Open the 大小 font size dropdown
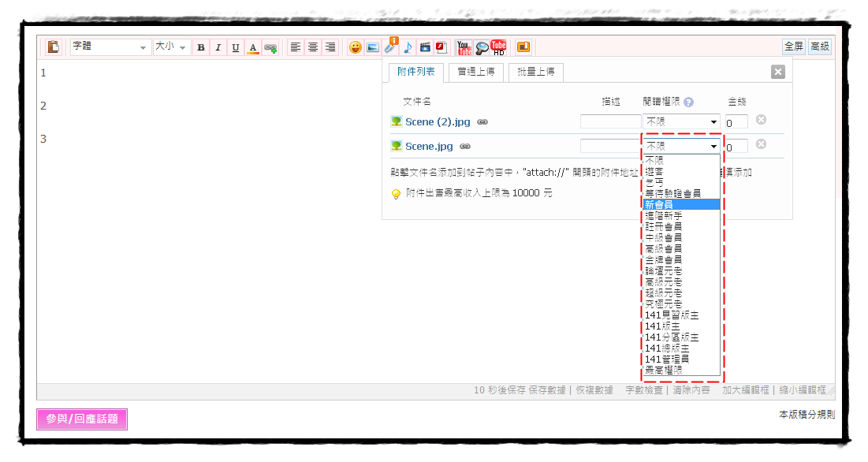 (x=172, y=47)
